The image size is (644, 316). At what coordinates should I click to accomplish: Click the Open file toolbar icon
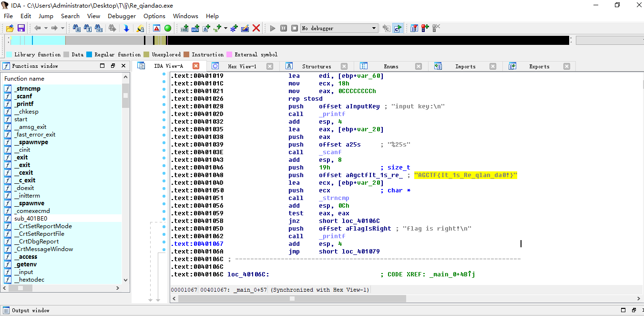click(x=10, y=28)
